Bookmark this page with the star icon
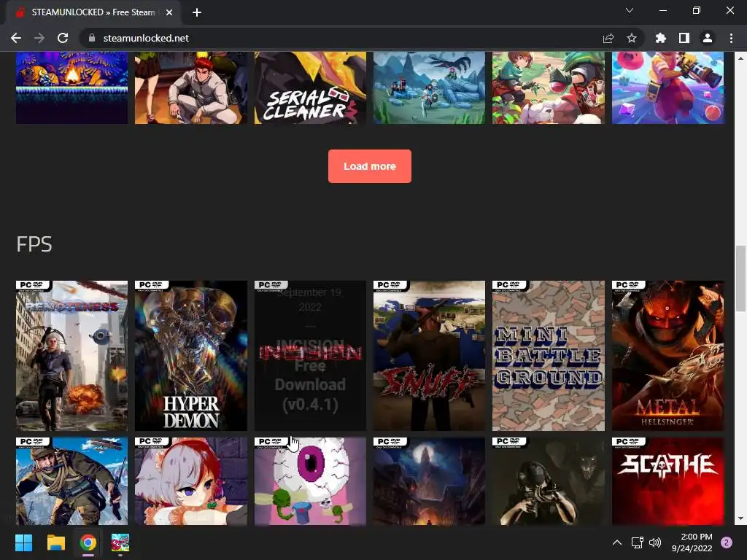 click(x=632, y=38)
